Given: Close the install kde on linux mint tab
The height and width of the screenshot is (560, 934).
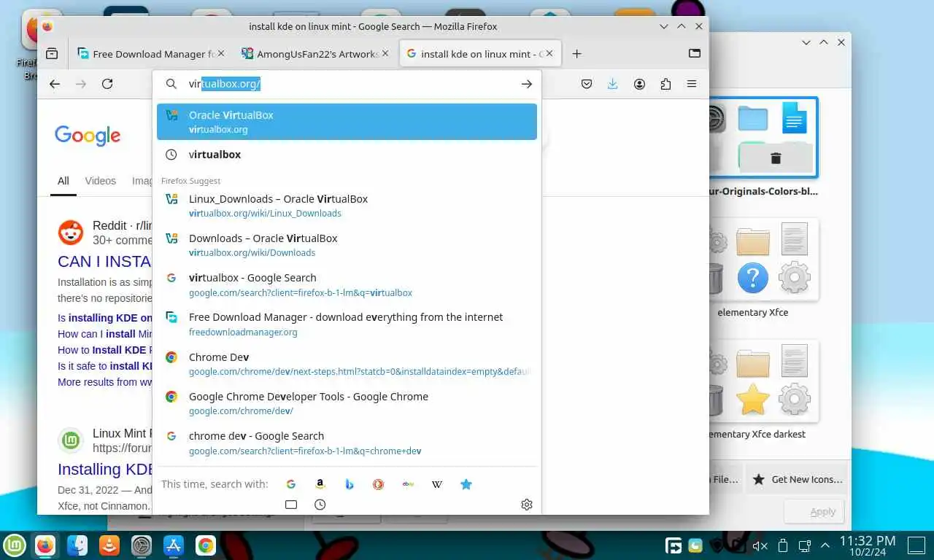Looking at the screenshot, I should 549,53.
